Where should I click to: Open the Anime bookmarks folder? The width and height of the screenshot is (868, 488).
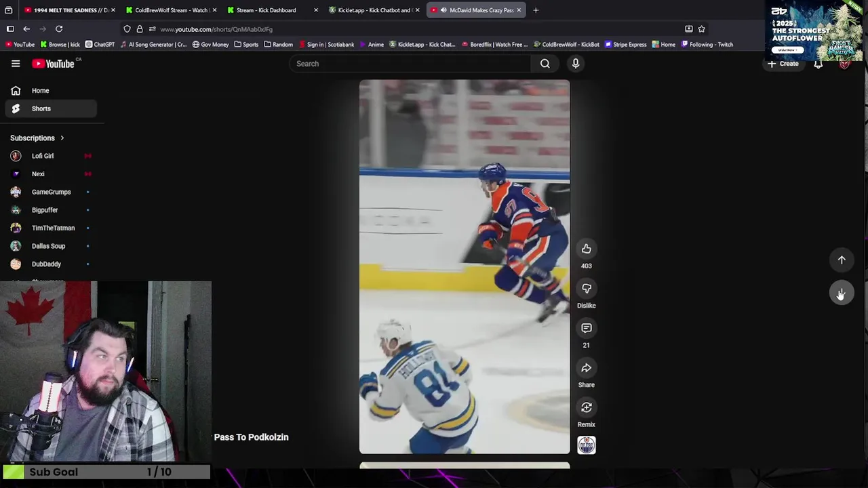(x=372, y=45)
